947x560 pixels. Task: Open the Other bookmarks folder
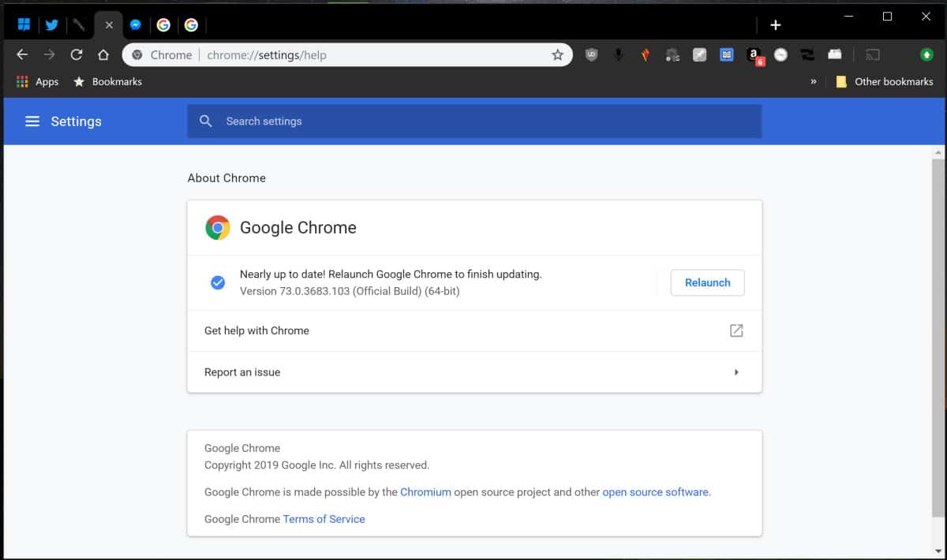[885, 81]
